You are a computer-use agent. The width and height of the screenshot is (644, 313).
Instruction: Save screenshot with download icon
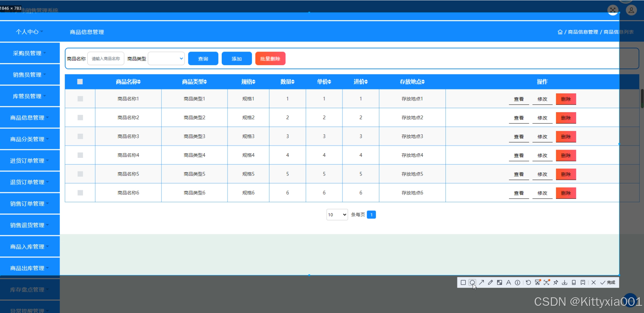click(565, 282)
